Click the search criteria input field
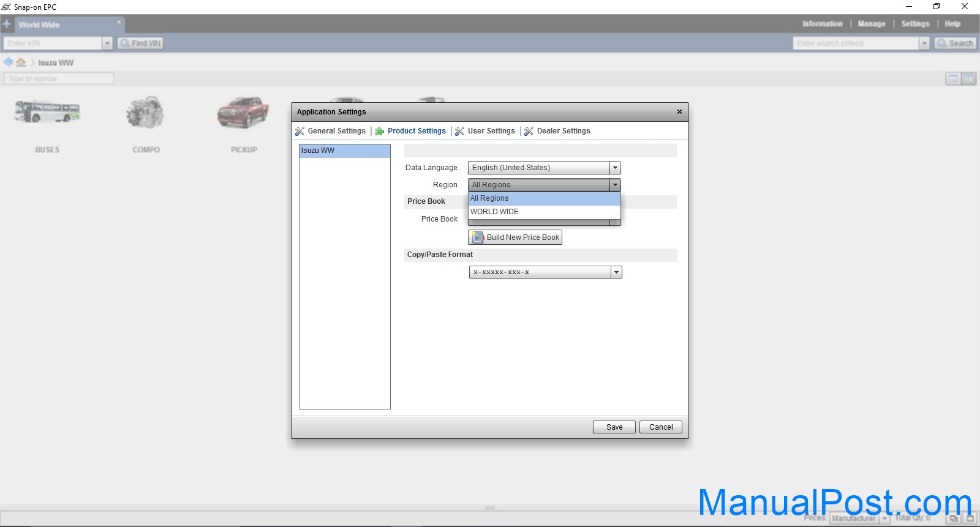 coord(856,43)
